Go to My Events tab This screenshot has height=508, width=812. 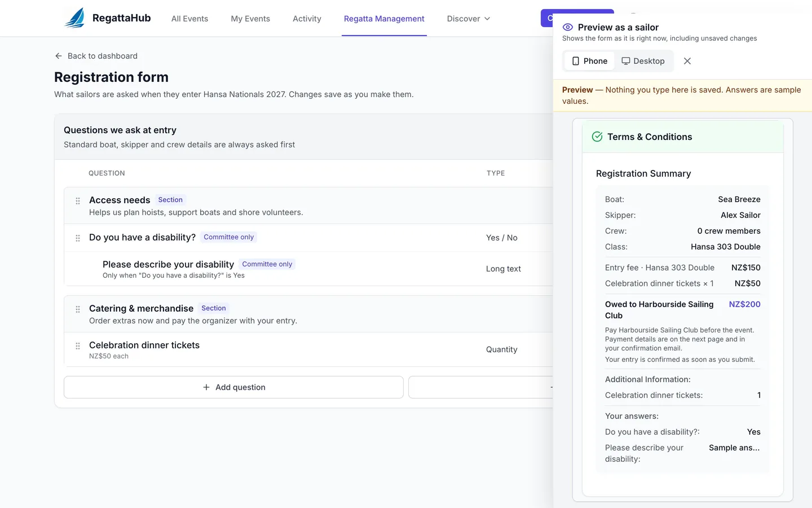pyautogui.click(x=250, y=19)
